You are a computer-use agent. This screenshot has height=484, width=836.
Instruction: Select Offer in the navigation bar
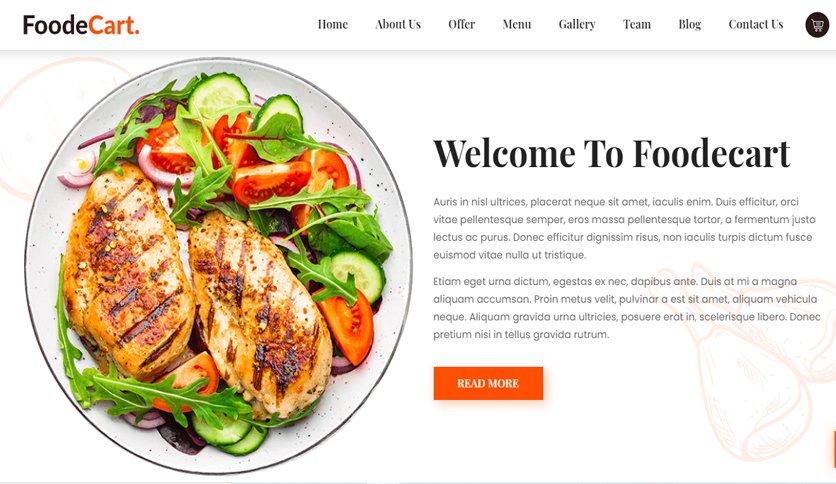461,25
